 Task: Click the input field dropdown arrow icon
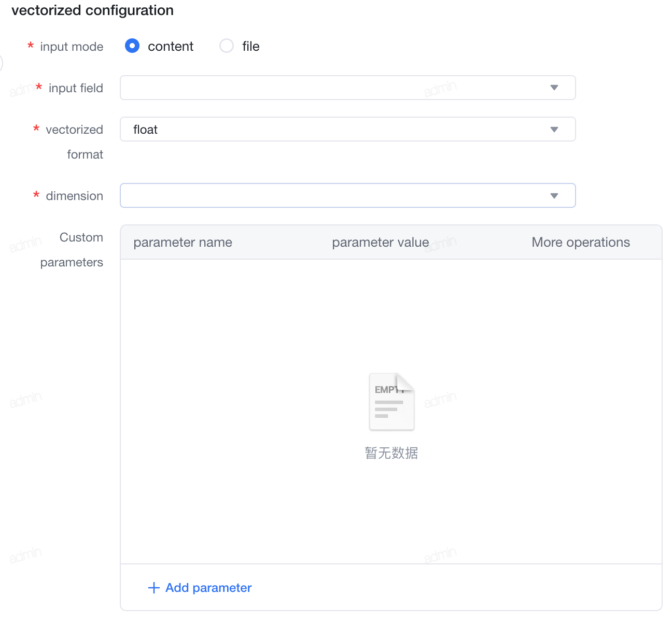tap(554, 88)
